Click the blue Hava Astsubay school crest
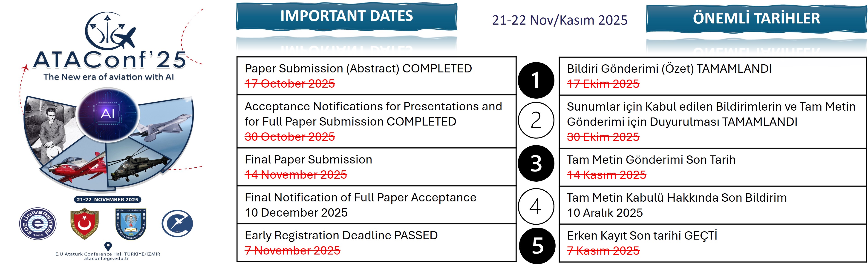This screenshot has height=269, width=868. pyautogui.click(x=130, y=224)
